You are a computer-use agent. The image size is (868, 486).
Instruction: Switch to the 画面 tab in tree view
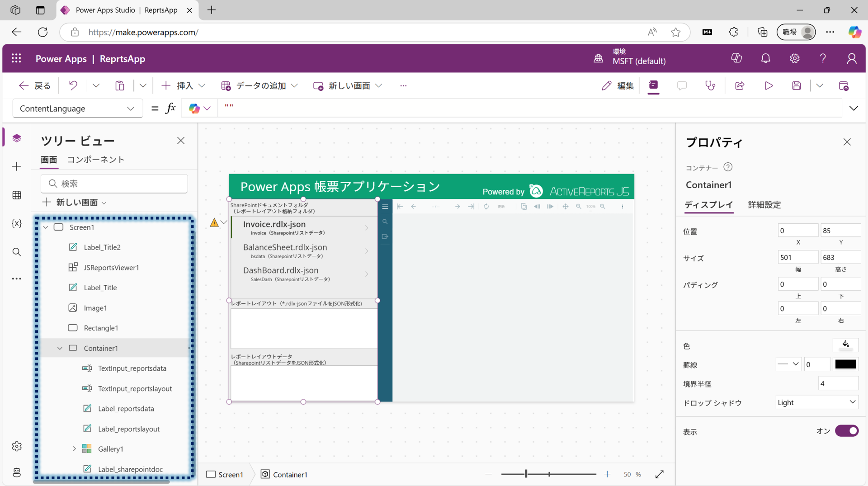click(x=49, y=160)
